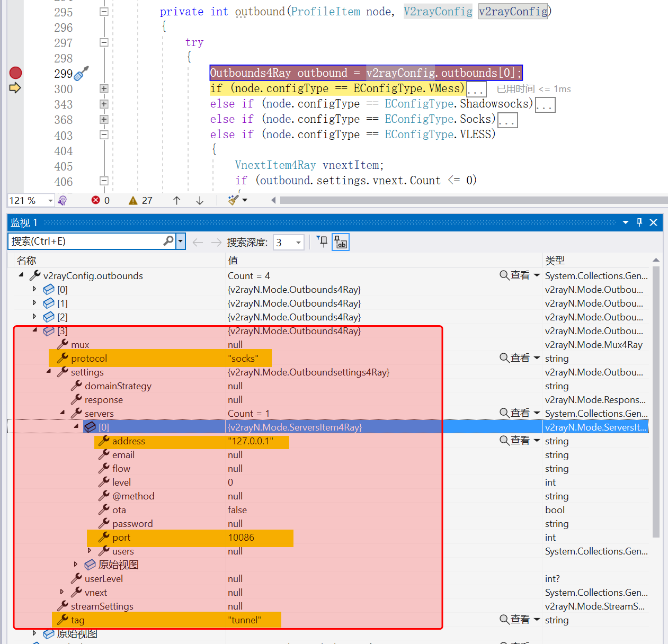Click the error count indicator
This screenshot has height=644, width=668.
coord(101,200)
